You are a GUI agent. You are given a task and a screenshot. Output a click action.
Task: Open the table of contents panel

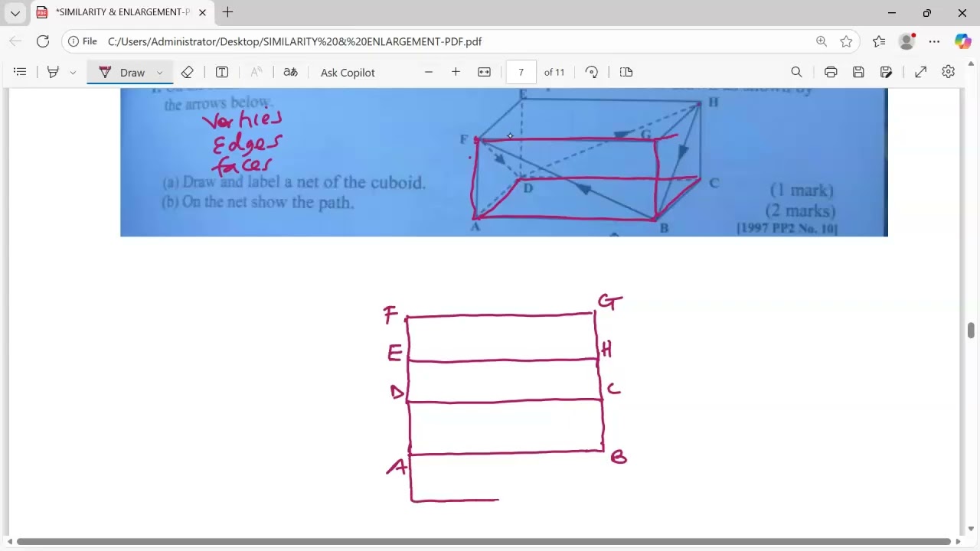click(x=20, y=72)
